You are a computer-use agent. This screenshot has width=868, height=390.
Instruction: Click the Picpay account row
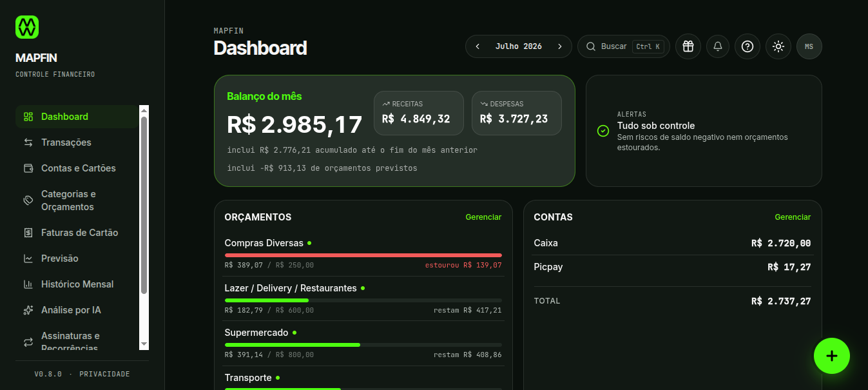pyautogui.click(x=672, y=267)
